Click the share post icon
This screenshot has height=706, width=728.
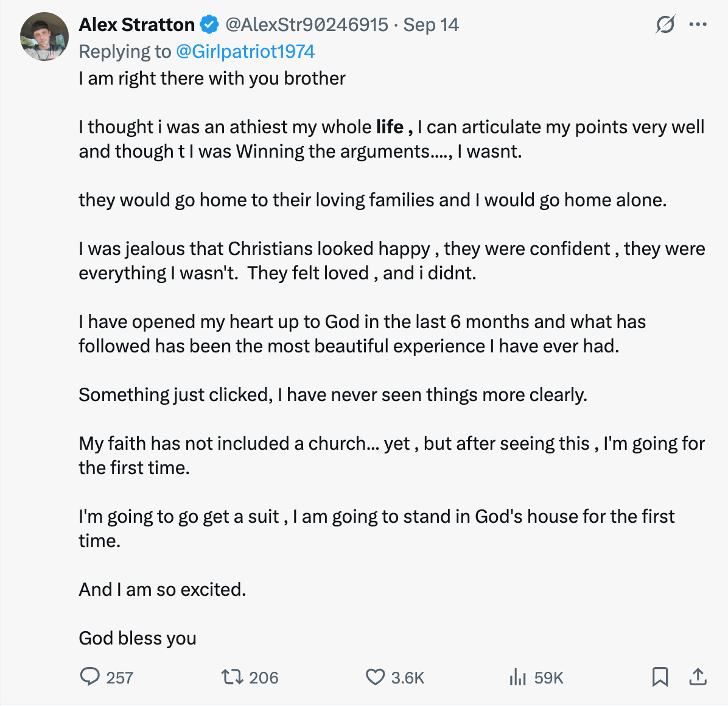(698, 677)
